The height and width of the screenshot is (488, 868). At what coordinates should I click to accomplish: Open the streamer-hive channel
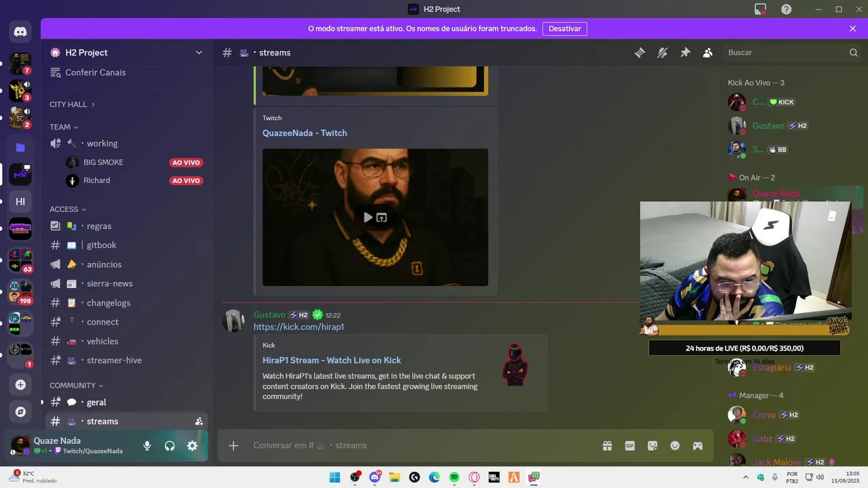coord(126,361)
